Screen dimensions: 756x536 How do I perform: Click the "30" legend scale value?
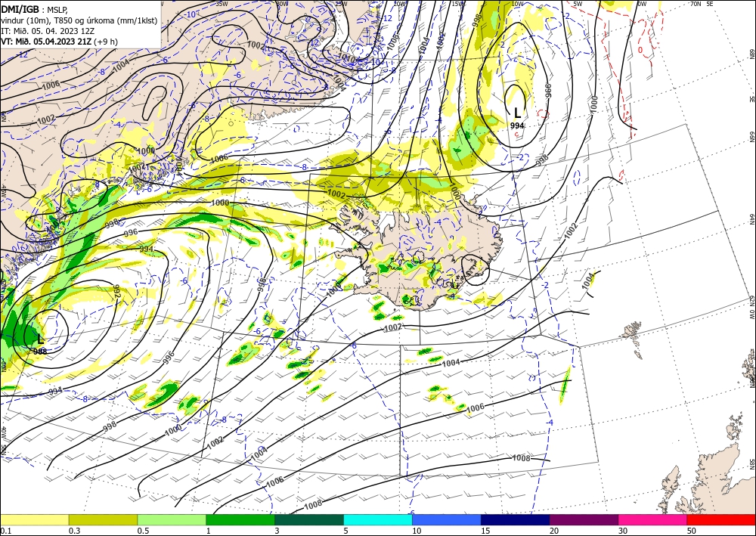(x=624, y=531)
